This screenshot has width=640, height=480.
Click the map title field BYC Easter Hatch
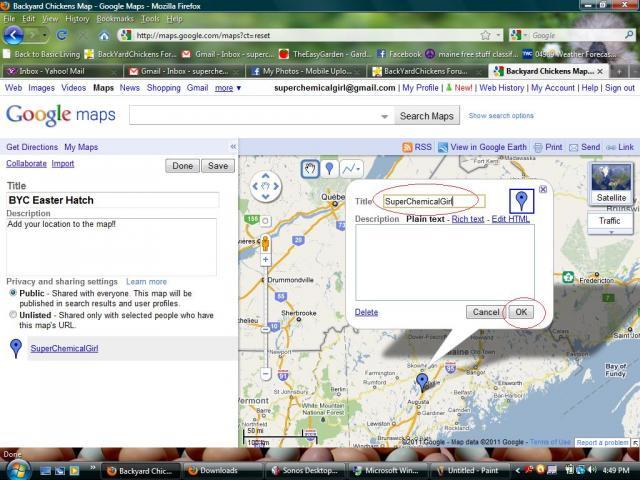(x=113, y=200)
